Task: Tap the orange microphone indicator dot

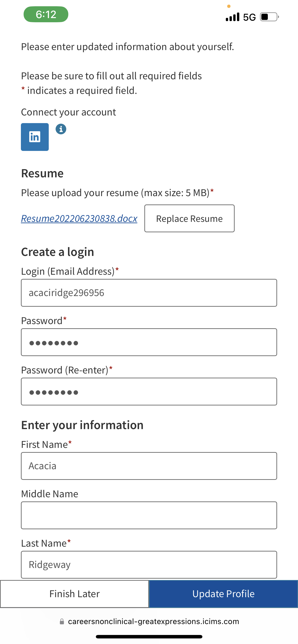Action: 229,6
